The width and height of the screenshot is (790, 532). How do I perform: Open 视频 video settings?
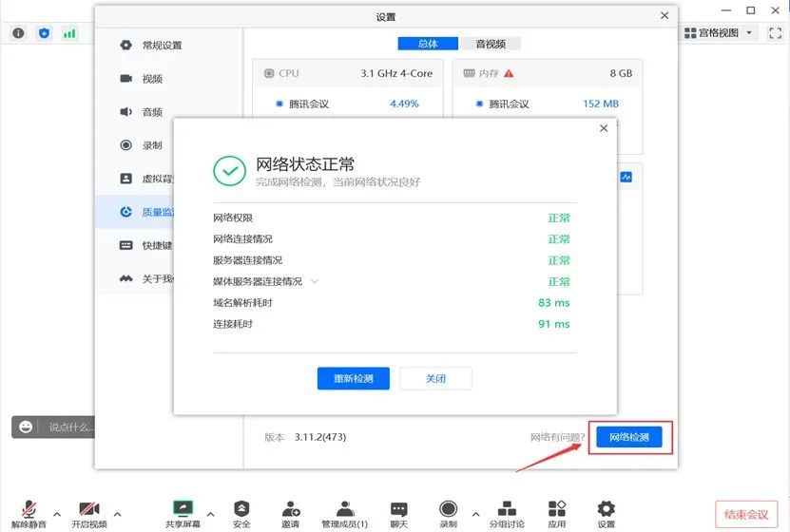pos(168,79)
